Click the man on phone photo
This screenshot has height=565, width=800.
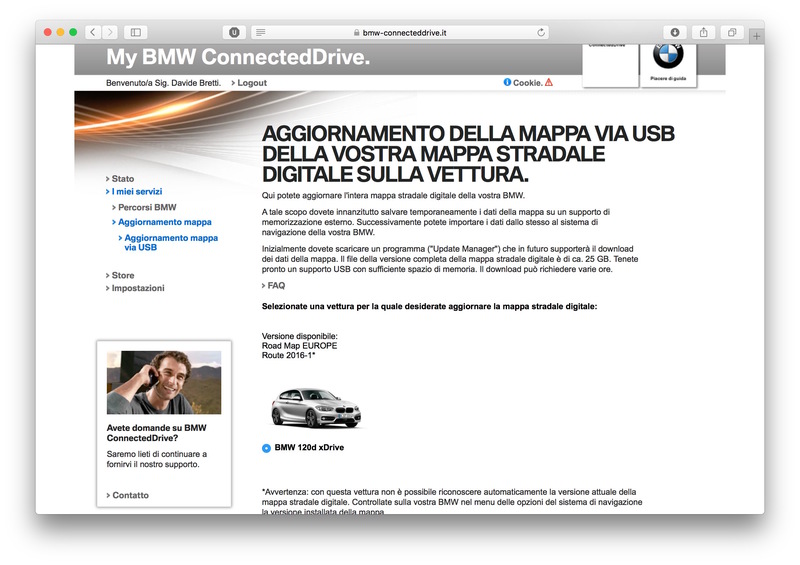(x=164, y=382)
